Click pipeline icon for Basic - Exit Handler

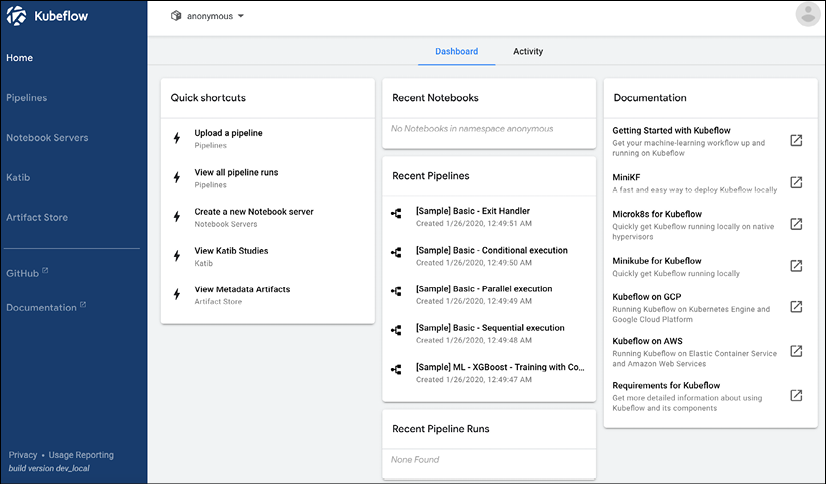(x=396, y=213)
